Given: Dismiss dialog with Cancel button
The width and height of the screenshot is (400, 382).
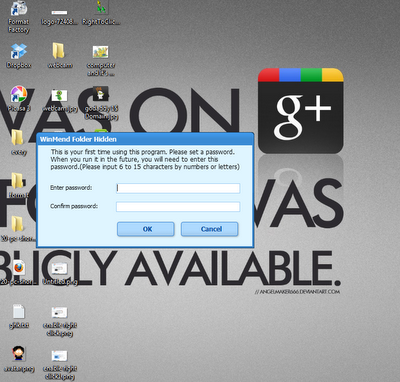Looking at the screenshot, I should pos(210,229).
